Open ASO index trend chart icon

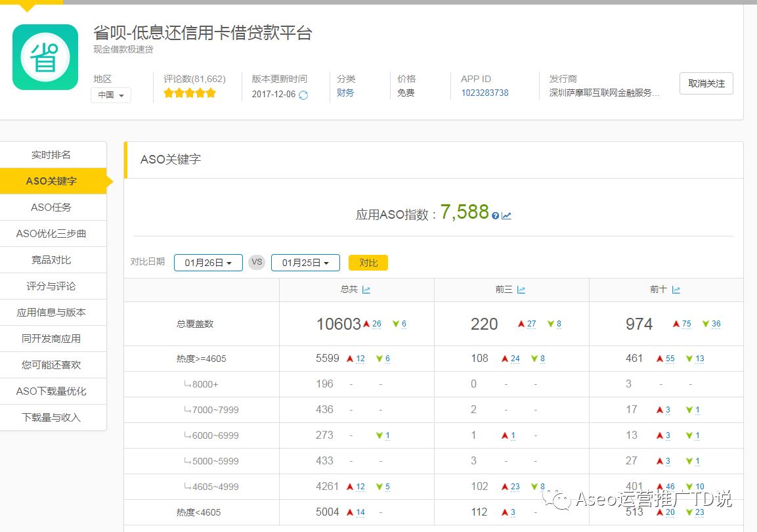point(506,215)
